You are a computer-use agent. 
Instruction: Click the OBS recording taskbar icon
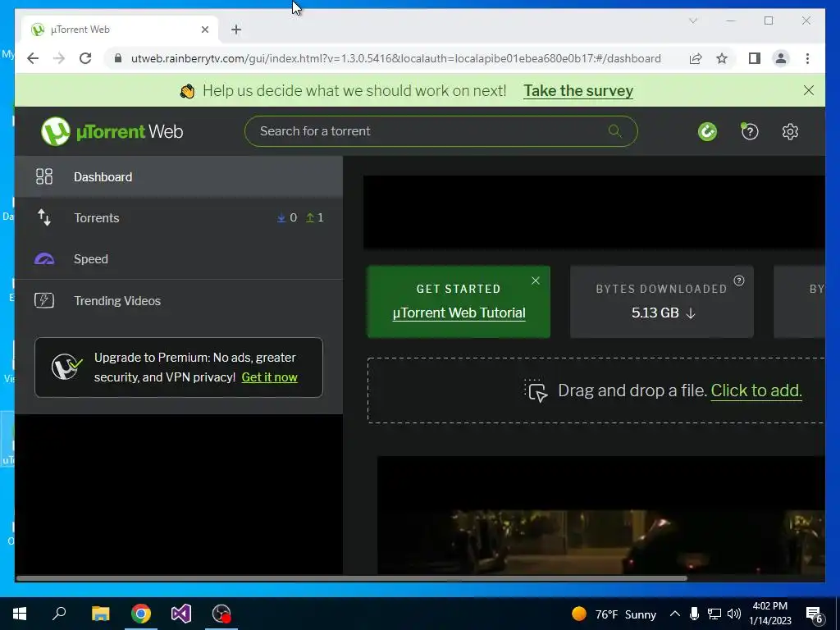(x=221, y=614)
